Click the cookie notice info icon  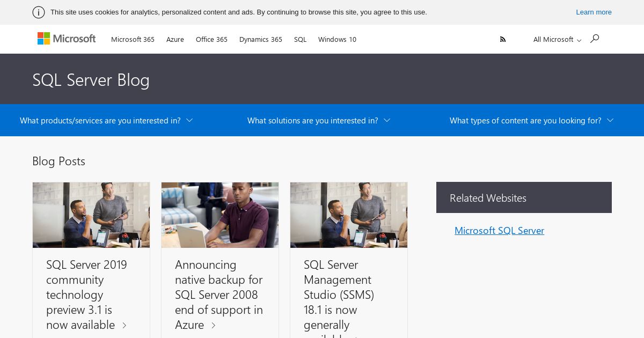click(x=39, y=12)
